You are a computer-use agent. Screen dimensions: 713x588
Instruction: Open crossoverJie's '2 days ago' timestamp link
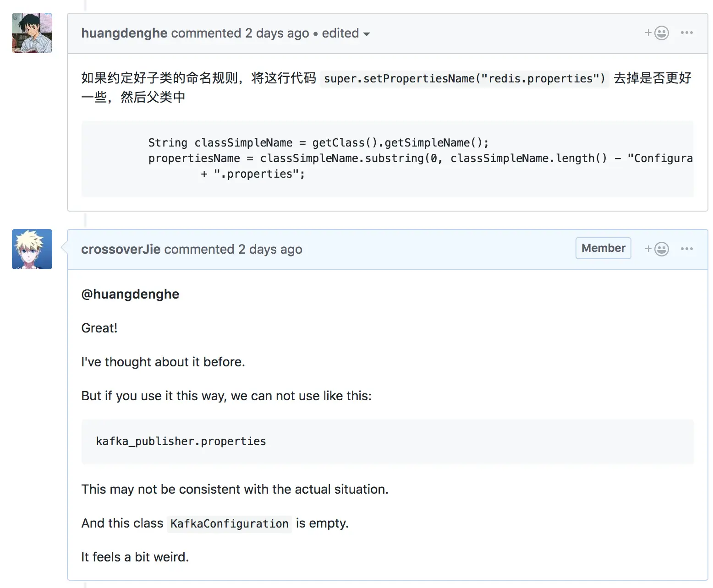270,250
